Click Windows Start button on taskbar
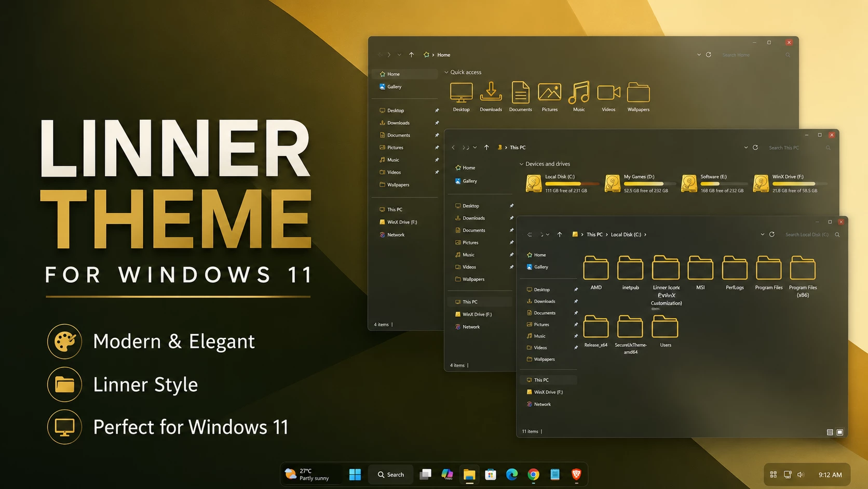Image resolution: width=868 pixels, height=489 pixels. [355, 474]
